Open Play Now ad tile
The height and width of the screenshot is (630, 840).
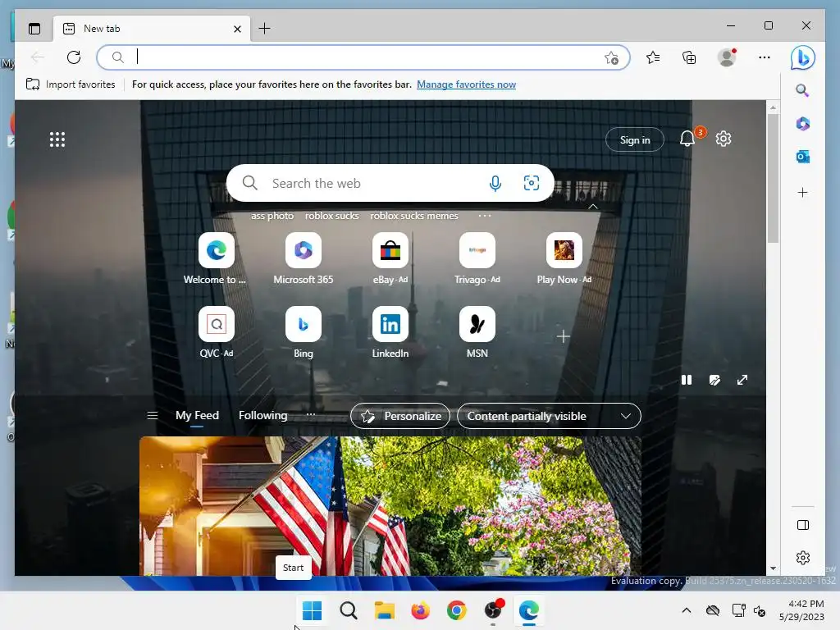pos(564,250)
